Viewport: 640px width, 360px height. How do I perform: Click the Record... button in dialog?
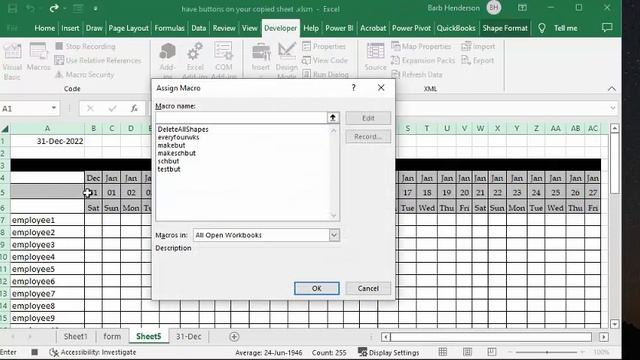point(368,137)
